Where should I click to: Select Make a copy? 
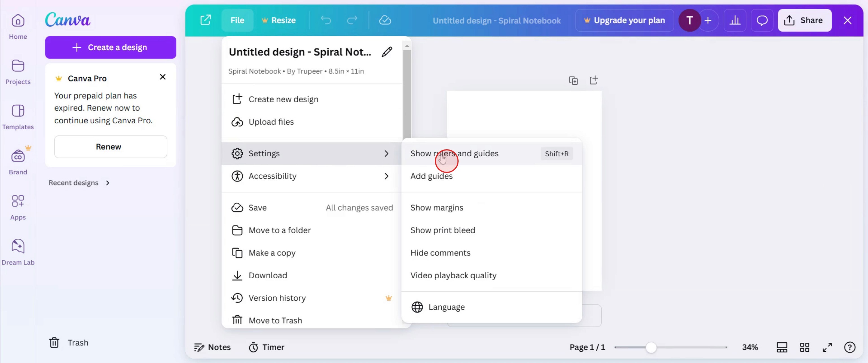[x=312, y=253]
